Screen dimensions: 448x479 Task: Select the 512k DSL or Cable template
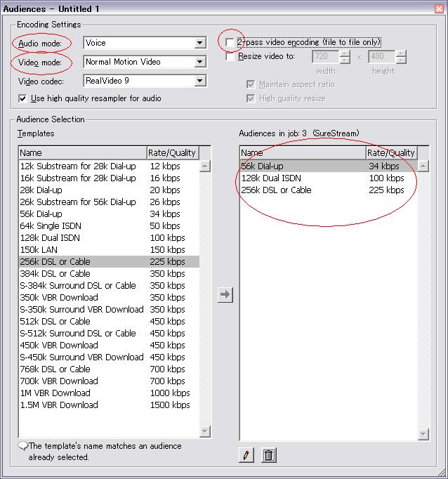click(x=109, y=321)
